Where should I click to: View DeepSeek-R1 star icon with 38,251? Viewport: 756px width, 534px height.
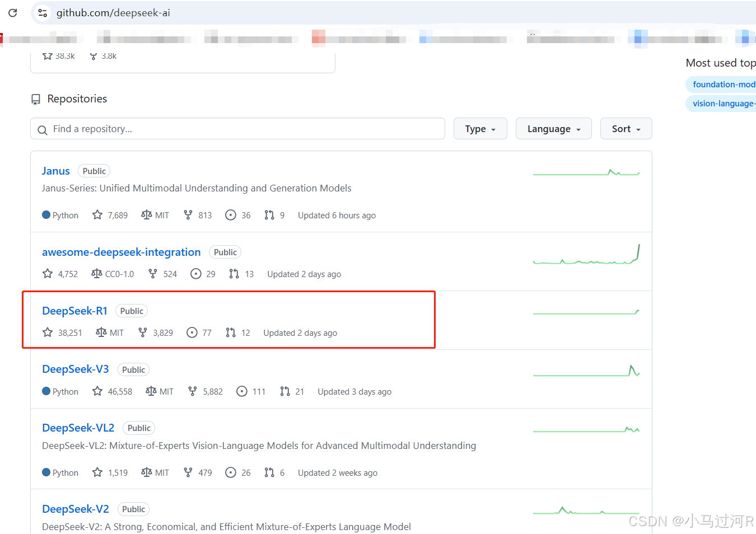pyautogui.click(x=48, y=332)
